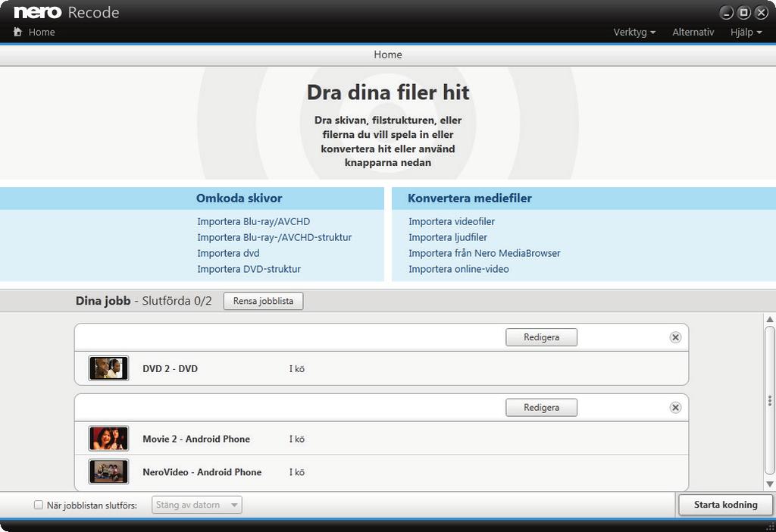Click Rensa jobblista button
776x532 pixels.
point(263,301)
